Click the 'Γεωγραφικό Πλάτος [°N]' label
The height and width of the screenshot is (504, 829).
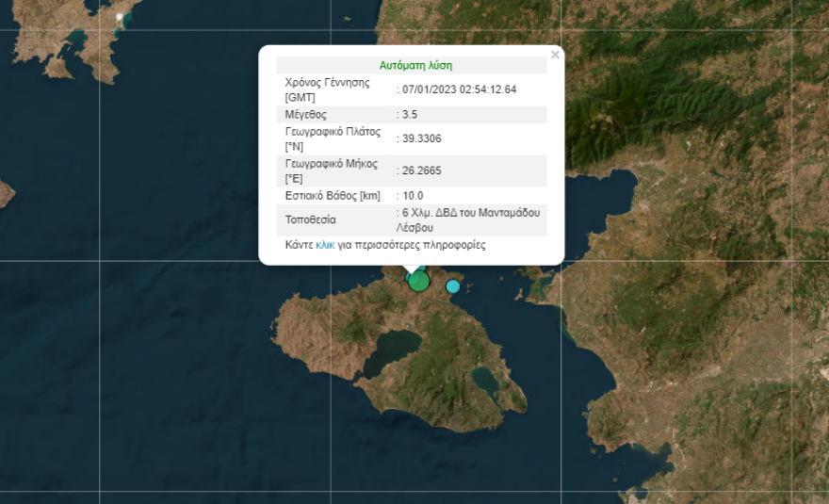coord(332,138)
